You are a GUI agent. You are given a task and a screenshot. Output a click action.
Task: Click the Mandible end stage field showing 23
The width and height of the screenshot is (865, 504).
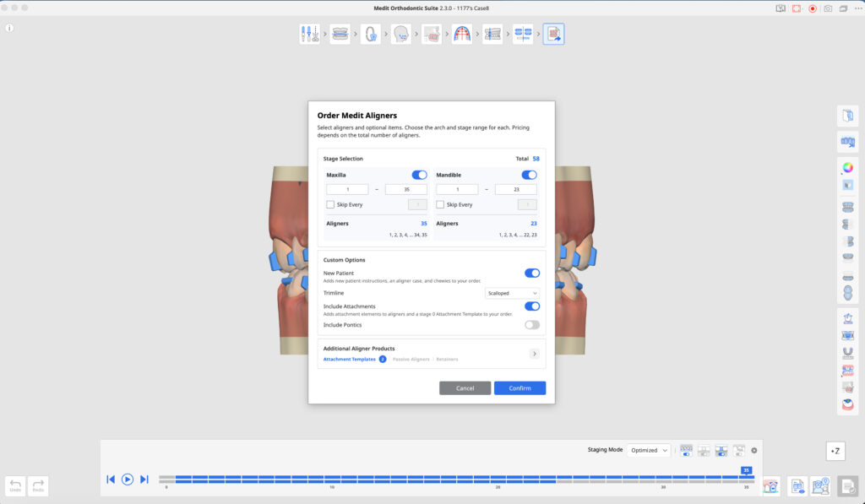(516, 189)
